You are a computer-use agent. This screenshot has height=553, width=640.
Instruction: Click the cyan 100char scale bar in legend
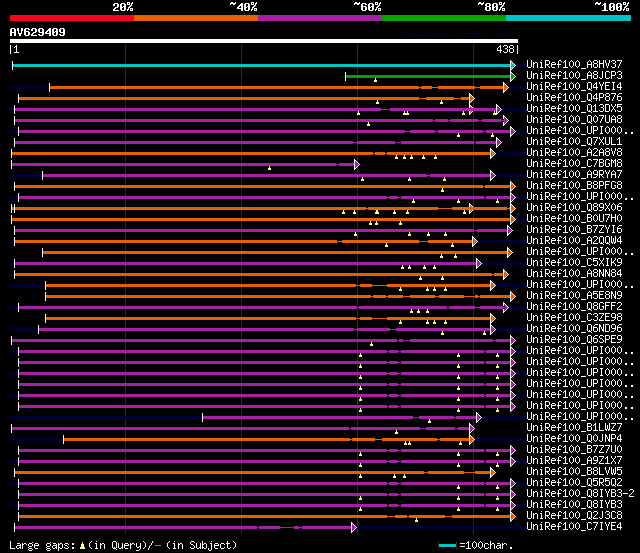pos(447,546)
